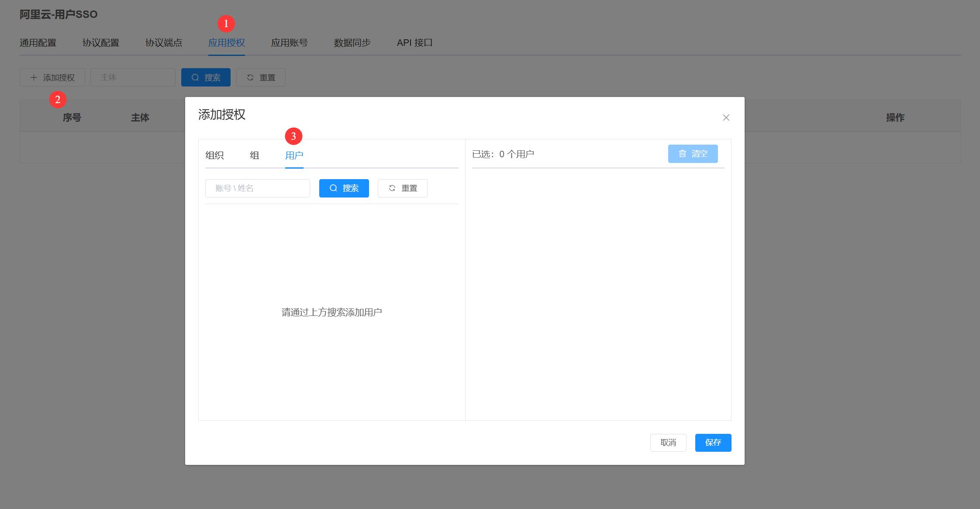Select the 用户 tab in the dialog
The image size is (980, 509).
(x=294, y=156)
